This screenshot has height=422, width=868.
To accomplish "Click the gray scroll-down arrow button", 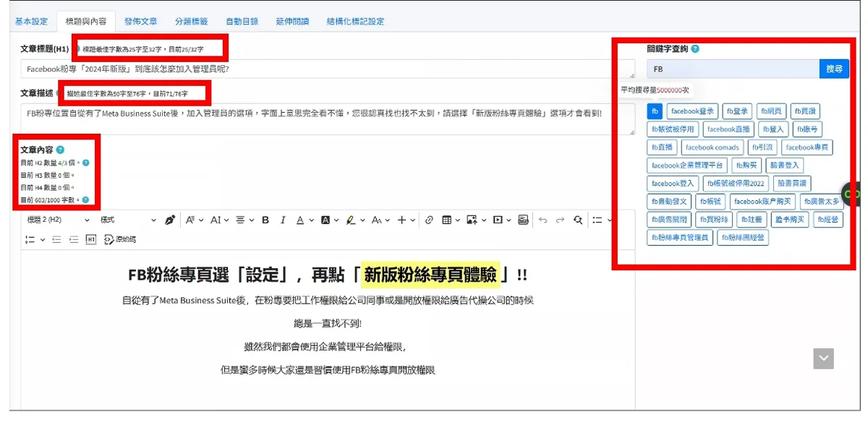I will coord(823,358).
